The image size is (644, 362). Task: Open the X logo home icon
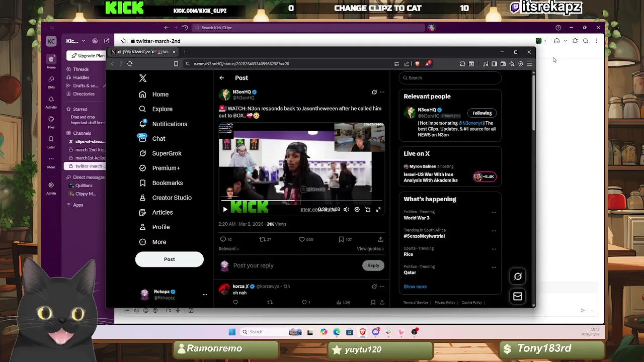143,78
